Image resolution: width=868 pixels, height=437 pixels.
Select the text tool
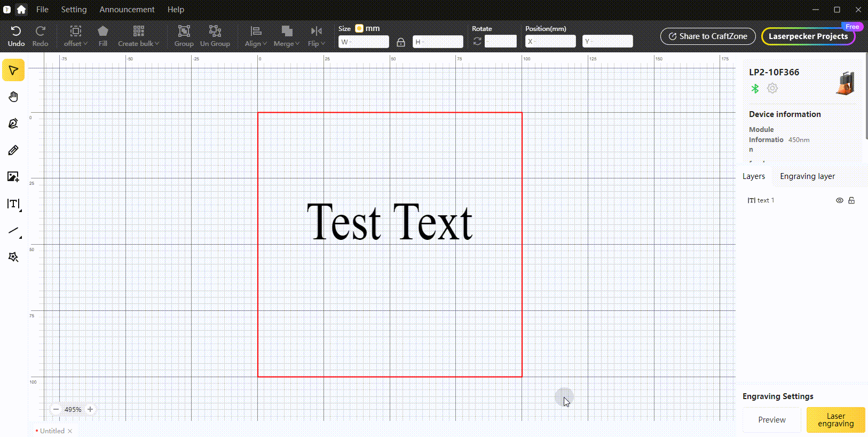click(x=13, y=204)
